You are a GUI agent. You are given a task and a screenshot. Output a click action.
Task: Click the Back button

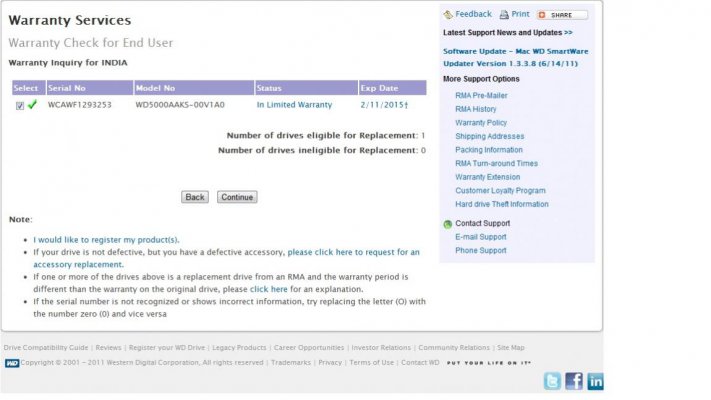[x=195, y=197]
